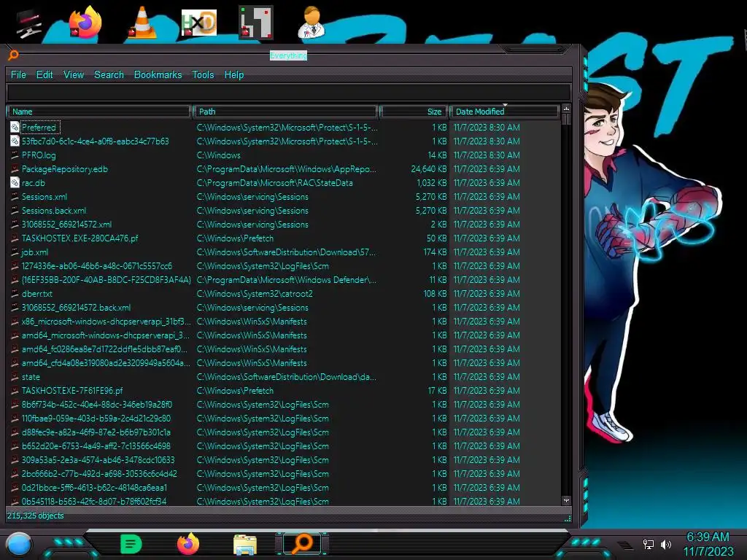Sort results by Path column header
Screen dimensions: 747x560
tap(286, 112)
